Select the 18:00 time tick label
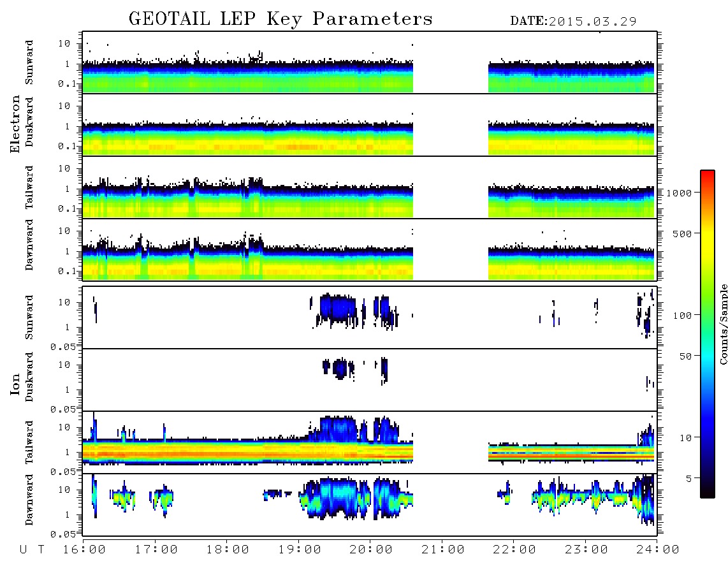This screenshot has width=728, height=561. pos(228,550)
